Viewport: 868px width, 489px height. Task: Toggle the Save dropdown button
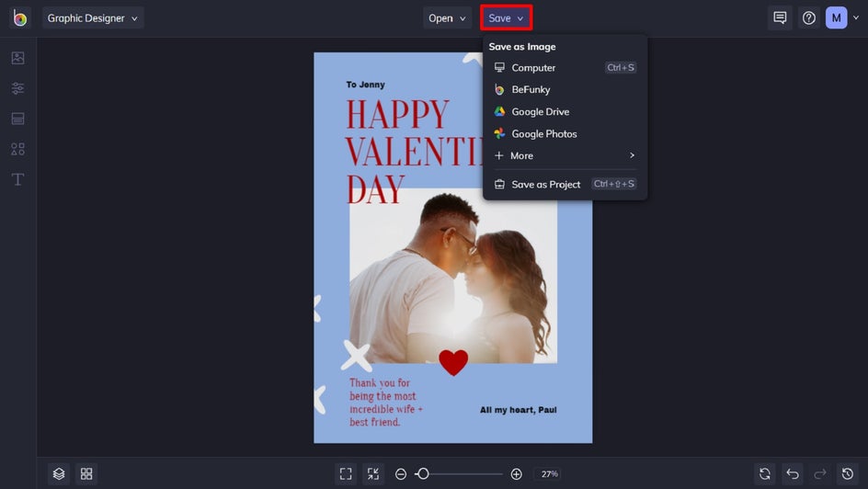[x=506, y=17]
